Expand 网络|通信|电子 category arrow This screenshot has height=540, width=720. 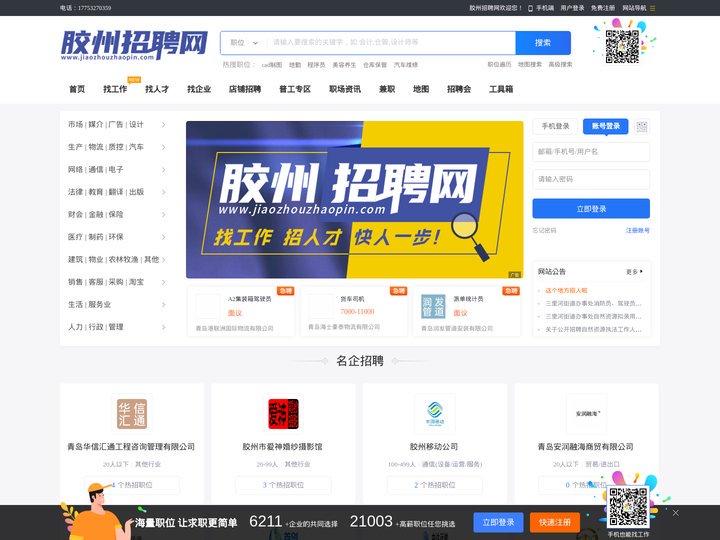click(163, 170)
